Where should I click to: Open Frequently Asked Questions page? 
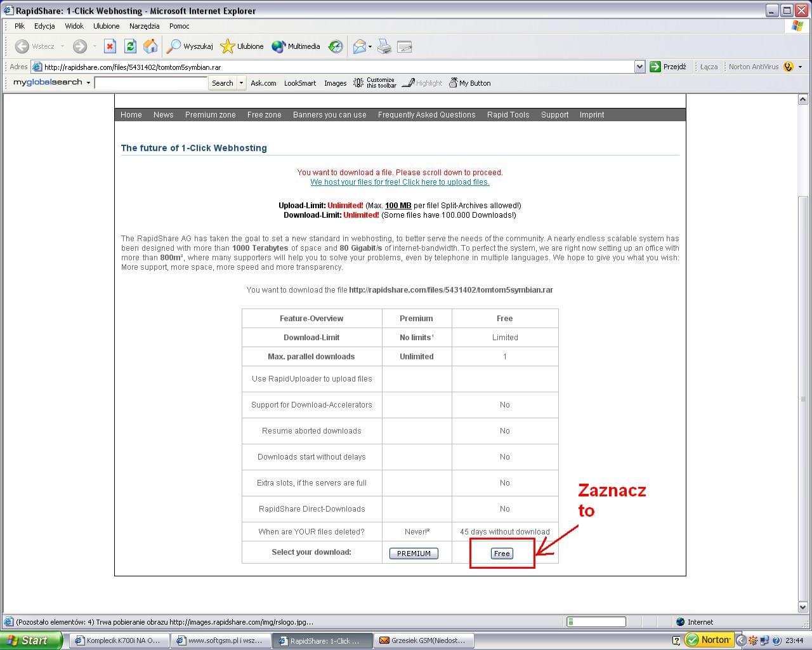pos(426,115)
